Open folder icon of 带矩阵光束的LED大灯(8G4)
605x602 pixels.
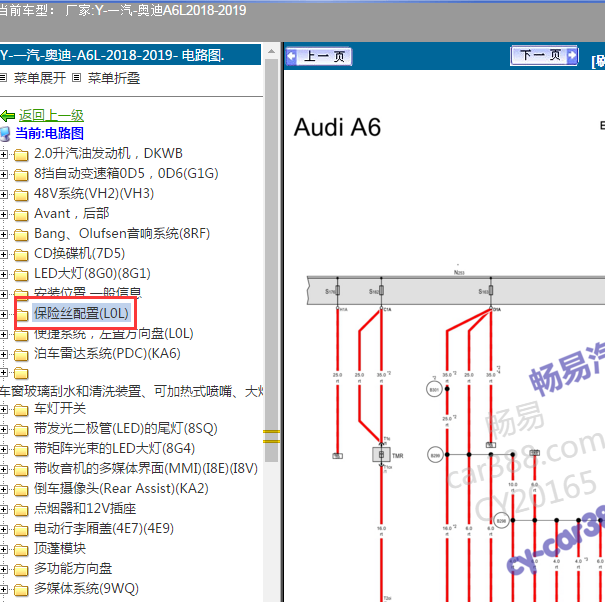pos(21,450)
